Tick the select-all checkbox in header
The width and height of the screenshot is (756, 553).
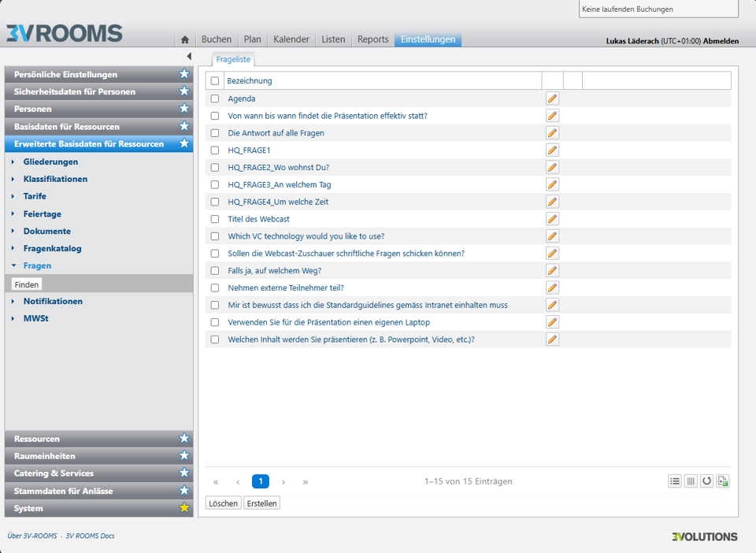tap(215, 81)
